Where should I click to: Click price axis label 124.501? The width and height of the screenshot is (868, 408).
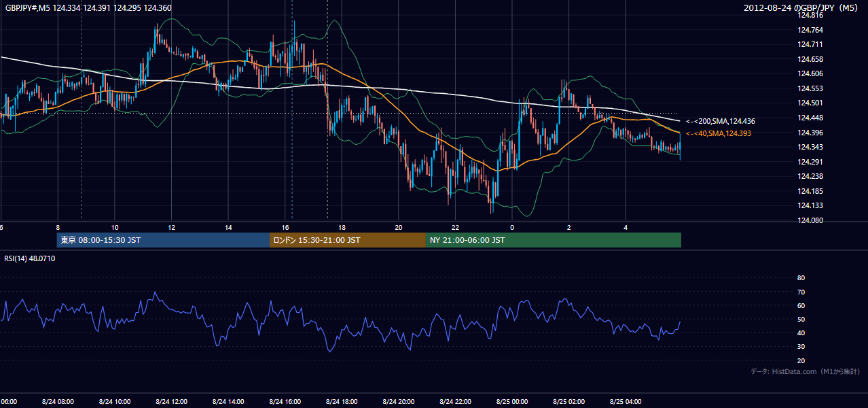tap(810, 103)
